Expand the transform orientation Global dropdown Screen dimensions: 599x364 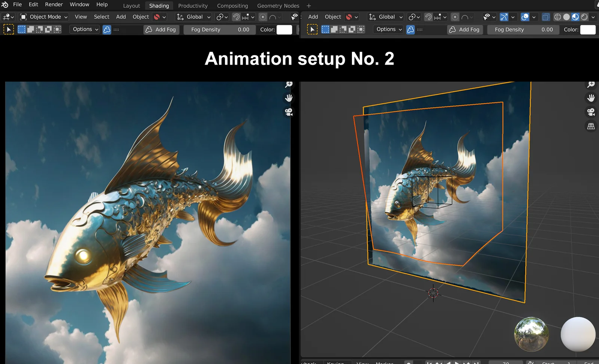coord(193,17)
